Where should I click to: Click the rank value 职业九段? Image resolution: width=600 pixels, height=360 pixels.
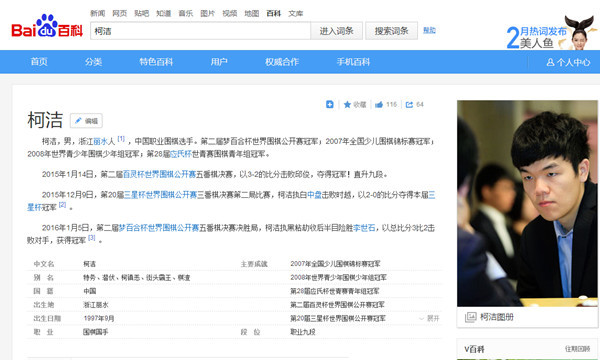coord(303,332)
